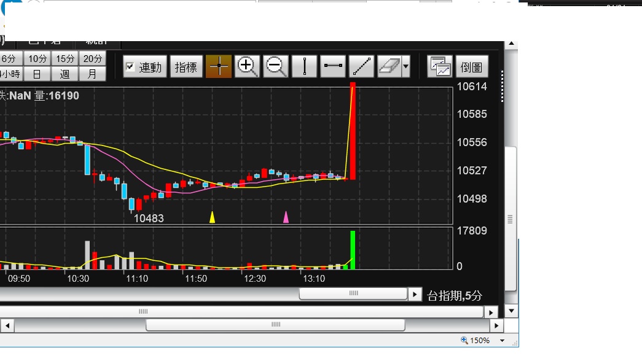Select the vertical line drawing tool
This screenshot has height=364, width=642.
click(x=304, y=66)
